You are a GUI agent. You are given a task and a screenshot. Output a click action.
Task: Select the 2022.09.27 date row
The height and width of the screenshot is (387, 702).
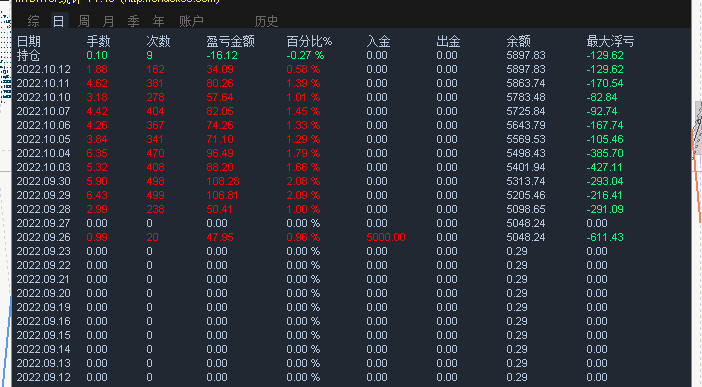pyautogui.click(x=43, y=223)
